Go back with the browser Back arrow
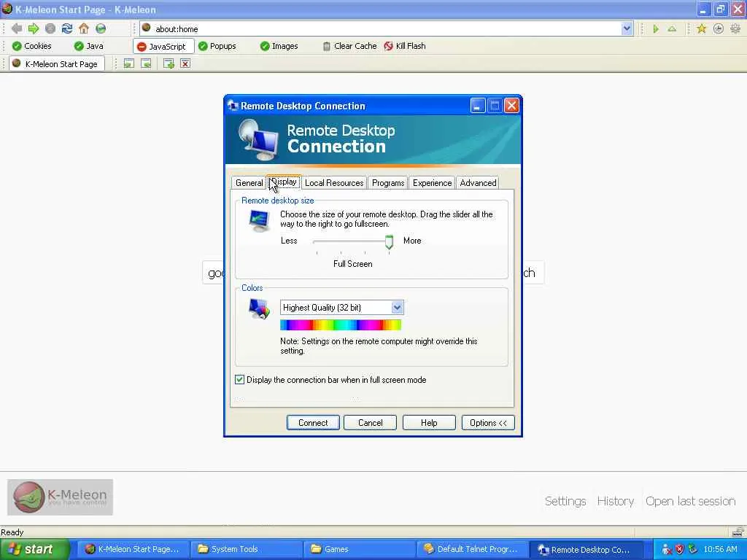Viewport: 747px width, 560px height. (17, 28)
